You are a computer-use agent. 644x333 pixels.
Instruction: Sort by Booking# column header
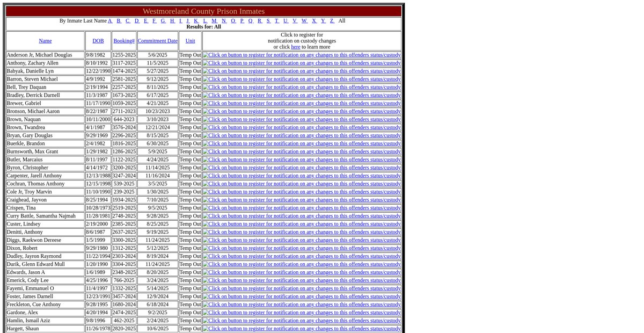coord(124,41)
